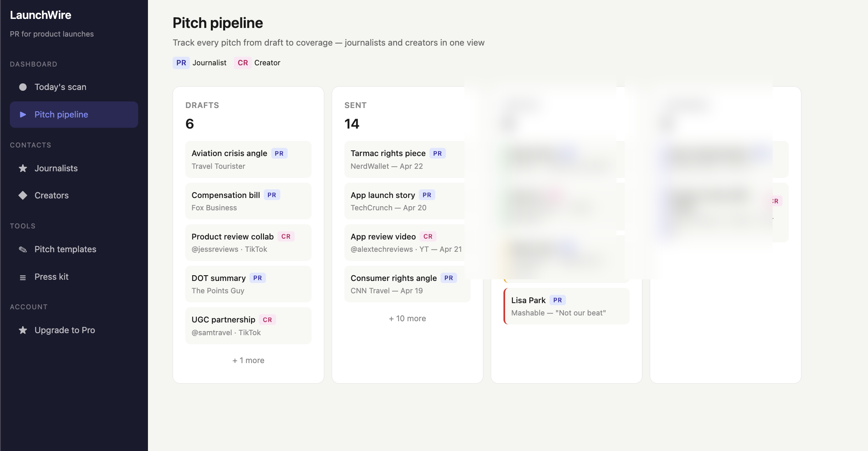Click the Journalists star icon
Image resolution: width=868 pixels, height=451 pixels.
23,168
